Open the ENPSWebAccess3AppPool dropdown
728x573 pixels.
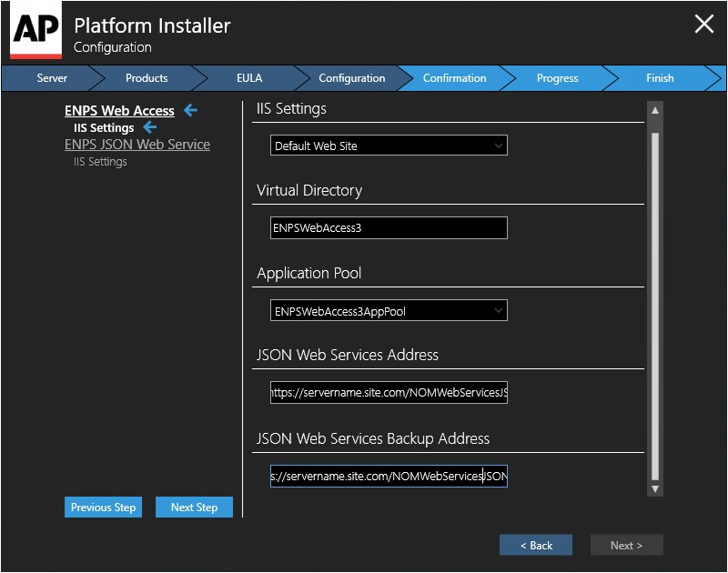(x=389, y=310)
